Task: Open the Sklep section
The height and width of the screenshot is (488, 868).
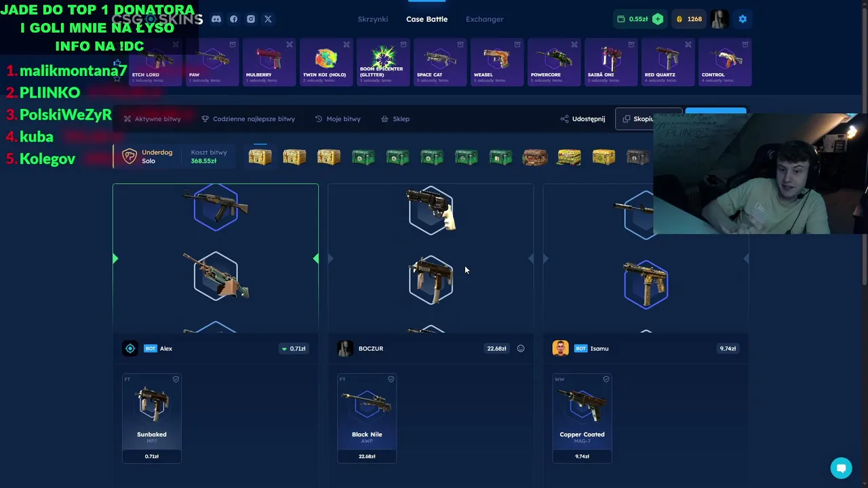Action: tap(395, 119)
